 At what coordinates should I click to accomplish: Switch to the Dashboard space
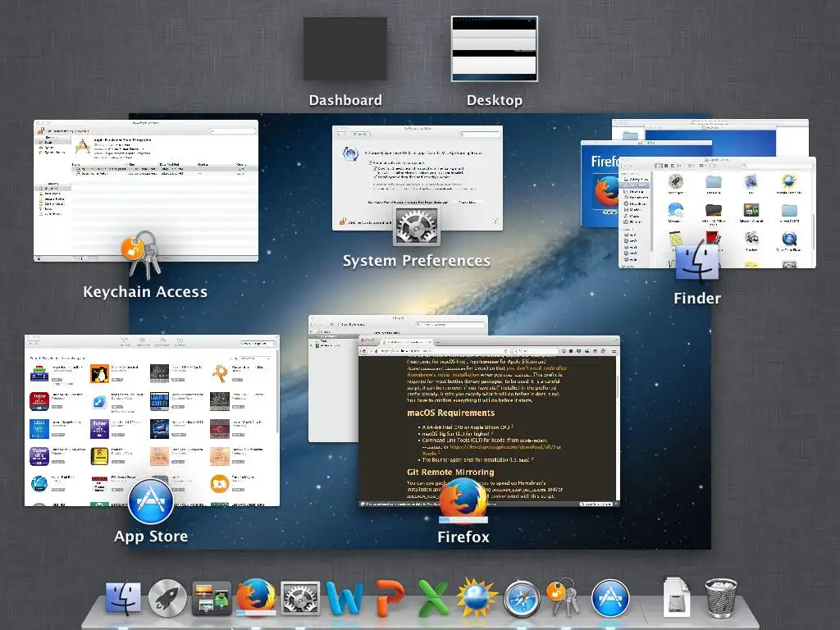pos(345,48)
